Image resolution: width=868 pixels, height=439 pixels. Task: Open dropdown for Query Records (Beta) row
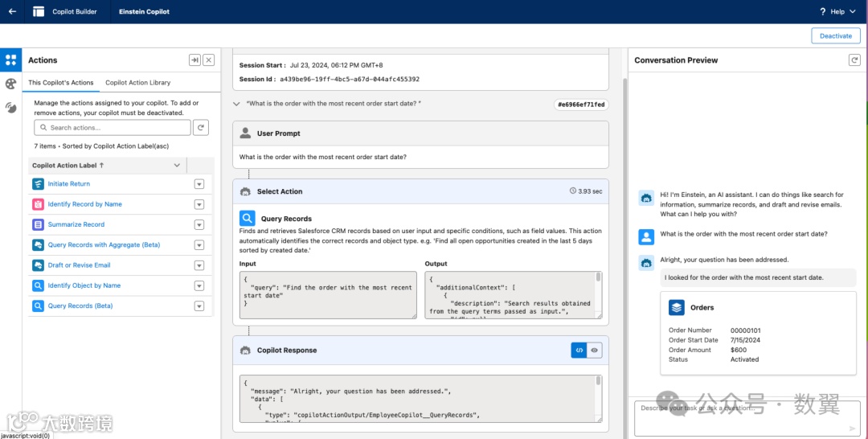199,306
